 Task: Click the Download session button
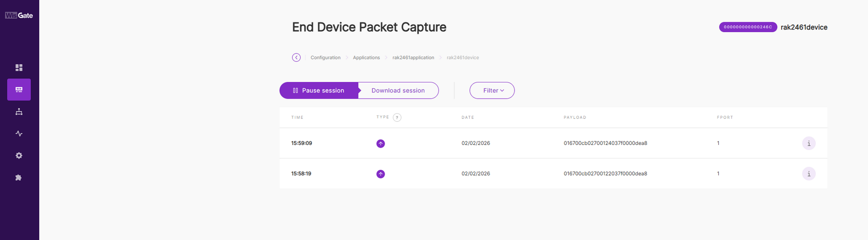click(x=398, y=91)
